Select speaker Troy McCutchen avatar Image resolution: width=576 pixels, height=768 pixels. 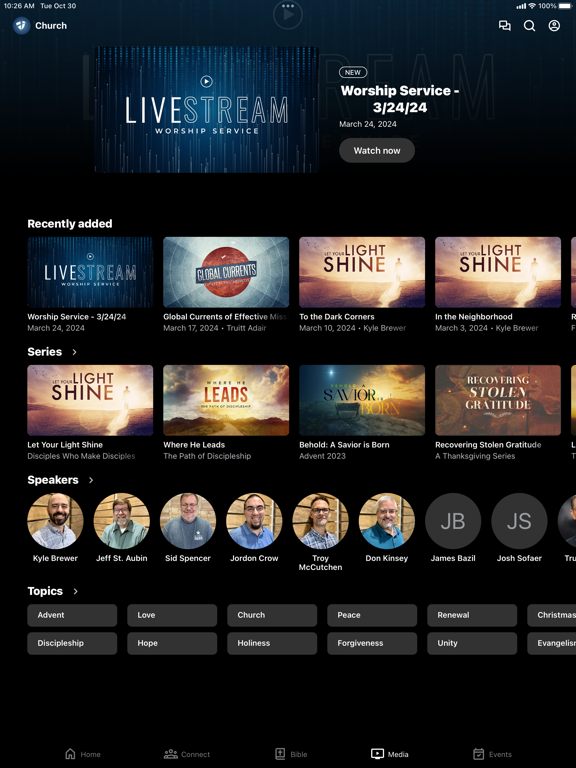click(x=320, y=521)
